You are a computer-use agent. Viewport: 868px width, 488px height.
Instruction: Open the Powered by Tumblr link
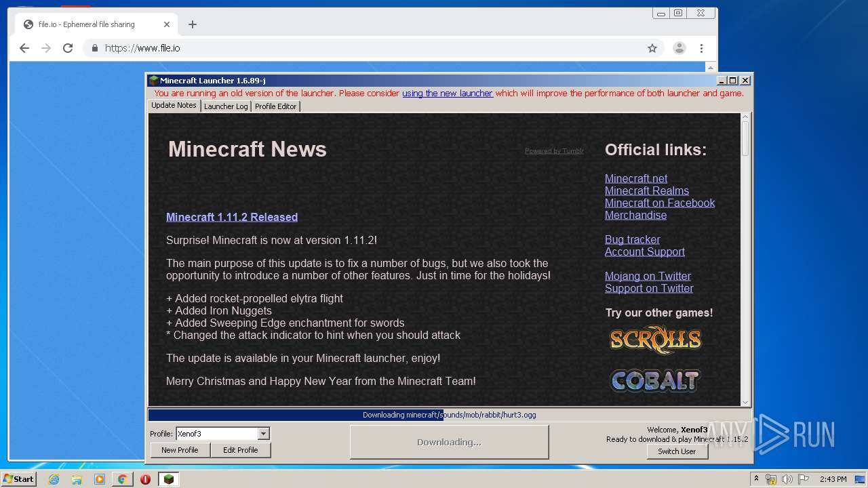(554, 151)
